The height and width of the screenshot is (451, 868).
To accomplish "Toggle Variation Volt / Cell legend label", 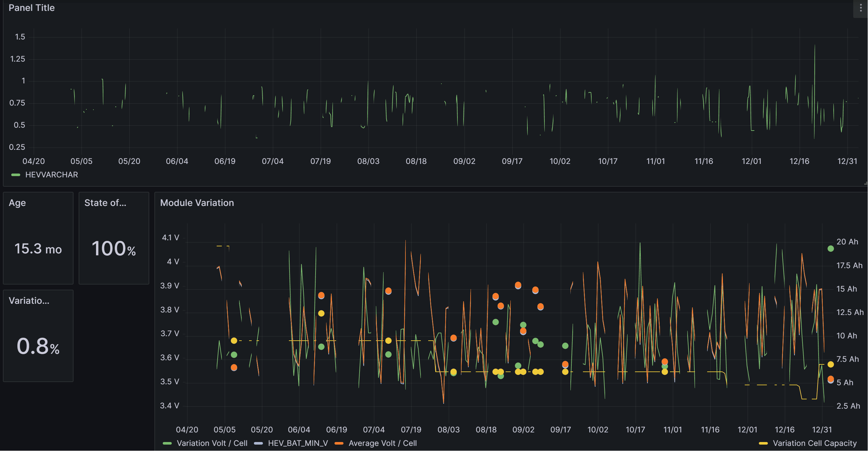I will pos(212,443).
